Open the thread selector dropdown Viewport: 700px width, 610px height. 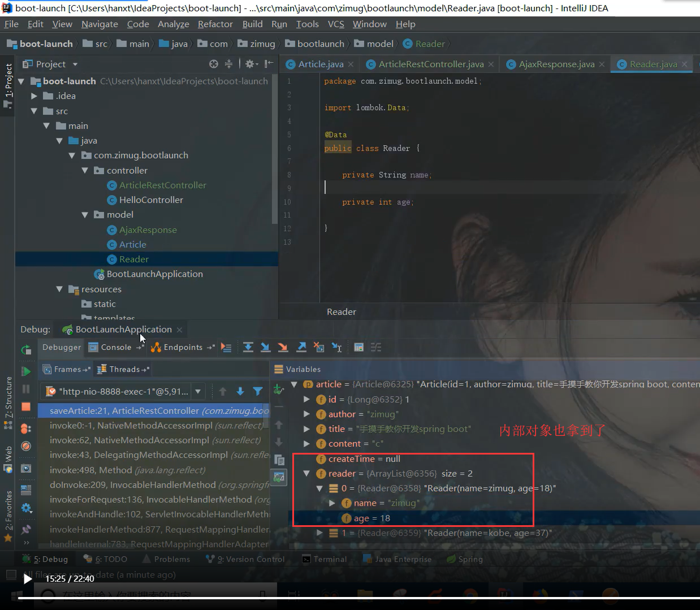pos(198,391)
